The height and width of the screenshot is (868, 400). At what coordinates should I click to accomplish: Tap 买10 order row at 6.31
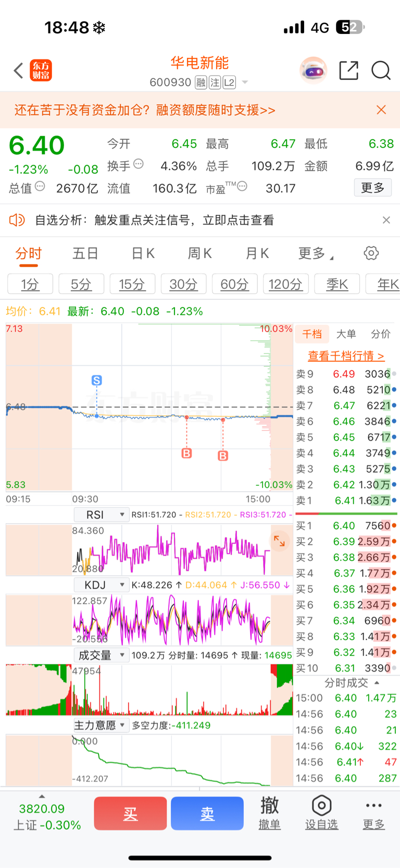point(346,668)
